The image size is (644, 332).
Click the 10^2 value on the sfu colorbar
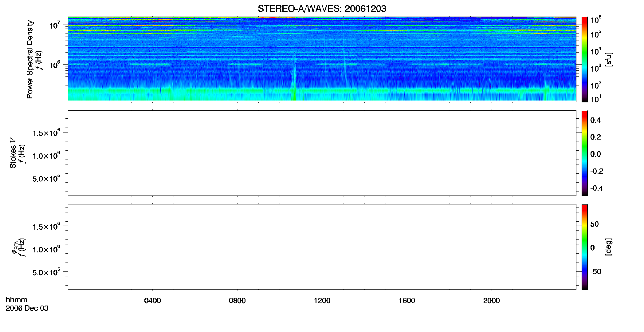point(596,85)
